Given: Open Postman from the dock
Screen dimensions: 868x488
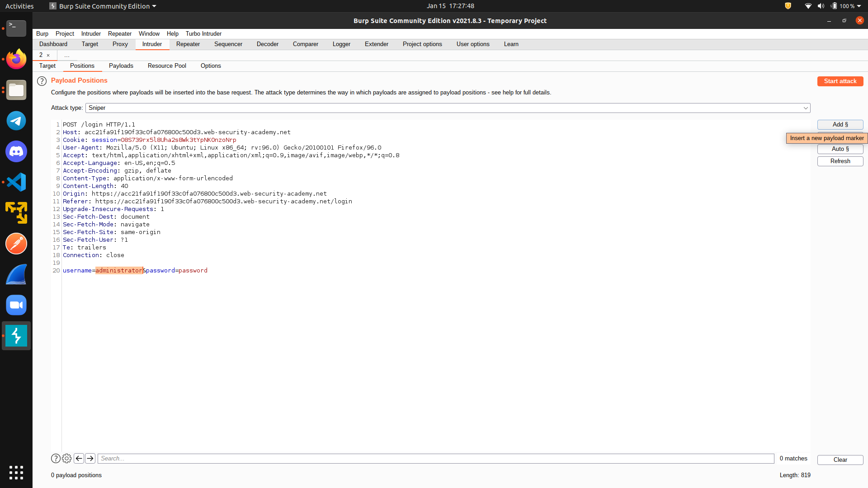Looking at the screenshot, I should click(16, 244).
